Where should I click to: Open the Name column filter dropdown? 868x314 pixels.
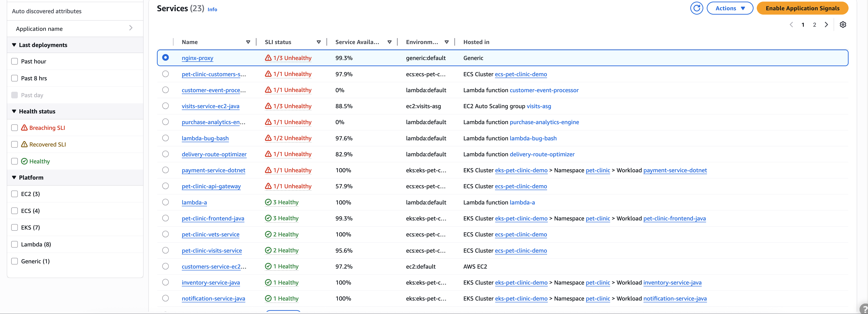coord(248,42)
